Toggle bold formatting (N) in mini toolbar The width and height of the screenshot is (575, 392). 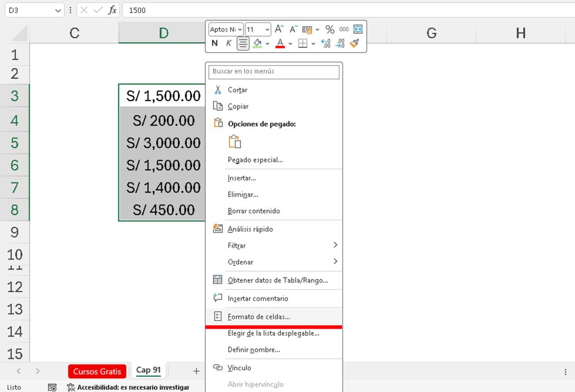click(x=215, y=43)
